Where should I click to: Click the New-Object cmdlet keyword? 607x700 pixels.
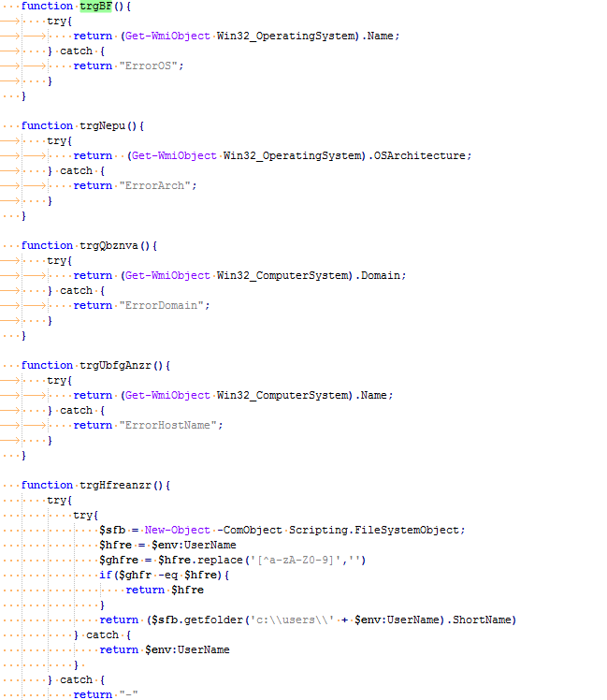point(177,530)
